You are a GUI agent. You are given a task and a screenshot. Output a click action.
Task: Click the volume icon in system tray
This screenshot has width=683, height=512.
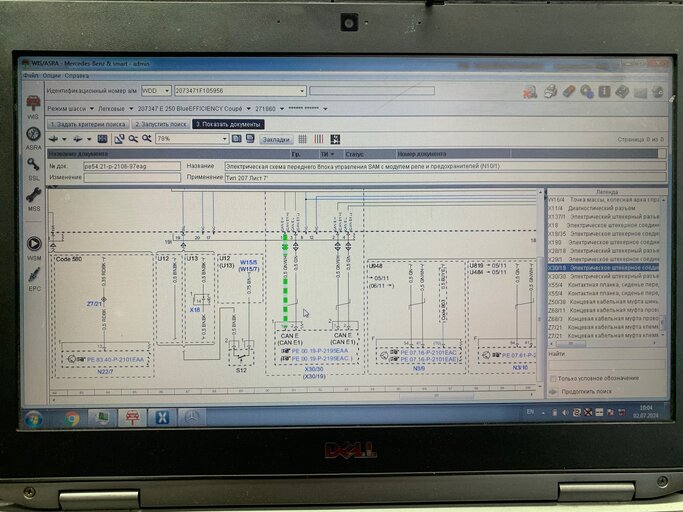tap(565, 412)
